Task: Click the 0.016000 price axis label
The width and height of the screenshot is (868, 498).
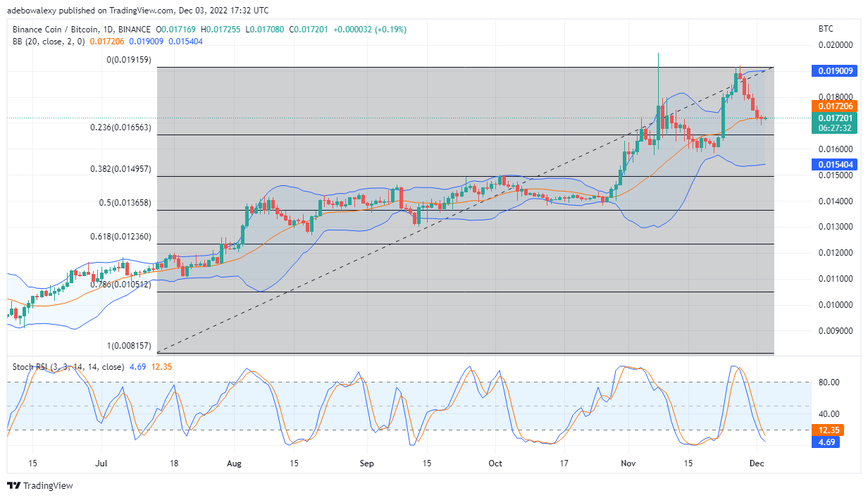Action: coord(835,149)
